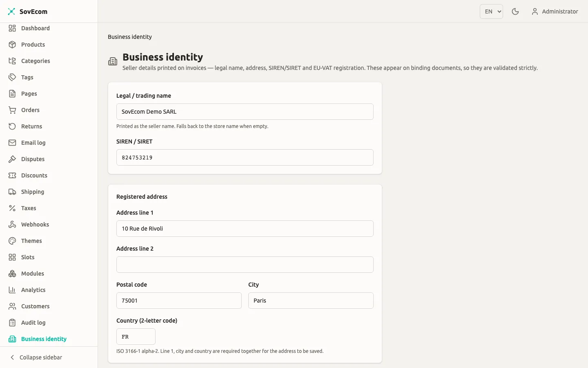The image size is (588, 368).
Task: Click the Returns arrow icon
Action: (12, 126)
